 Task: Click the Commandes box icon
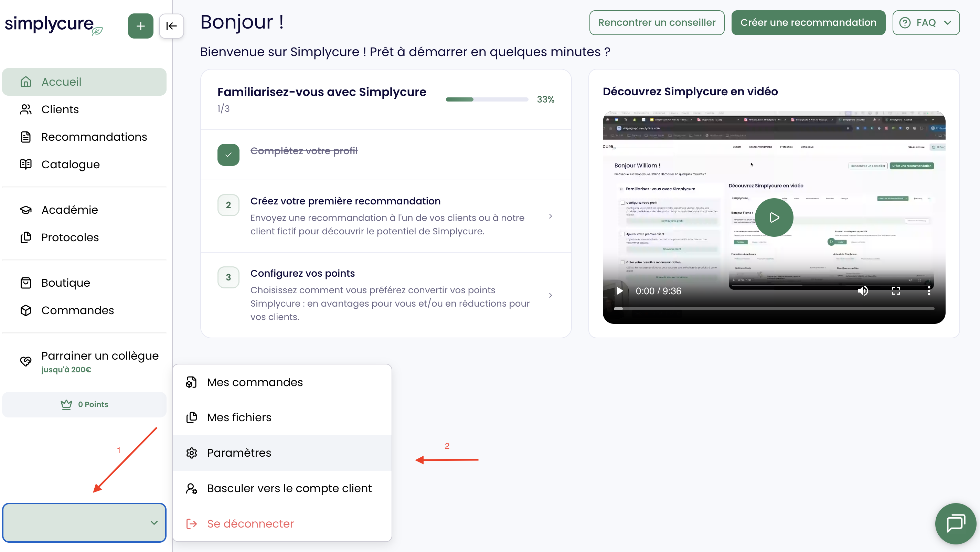(x=25, y=310)
